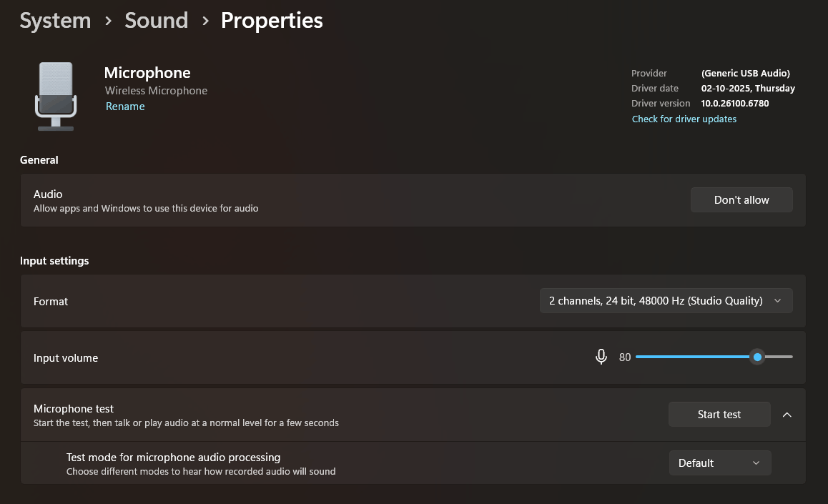Go back to Sound breadcrumb
The image size is (828, 504).
click(x=156, y=21)
